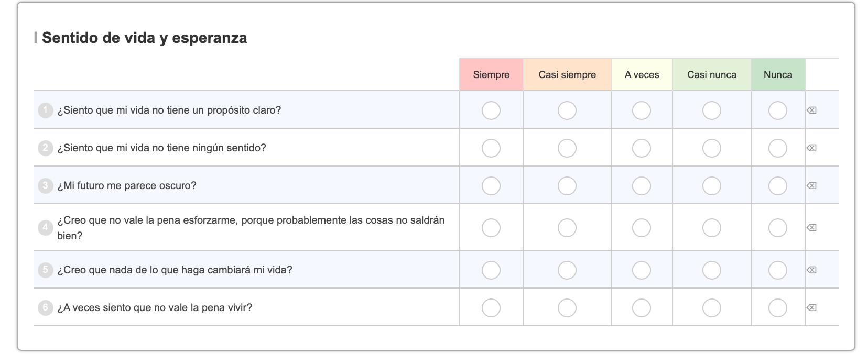Image resolution: width=868 pixels, height=354 pixels.
Task: Mark 'A veces' for question 3
Action: tap(642, 186)
